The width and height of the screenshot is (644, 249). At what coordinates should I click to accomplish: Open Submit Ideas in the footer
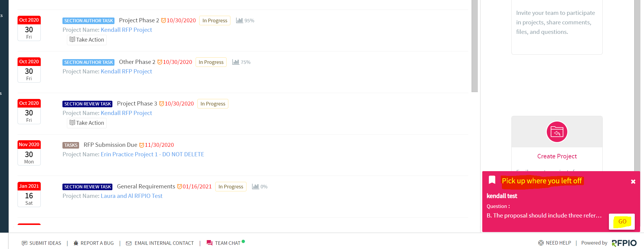click(x=42, y=243)
